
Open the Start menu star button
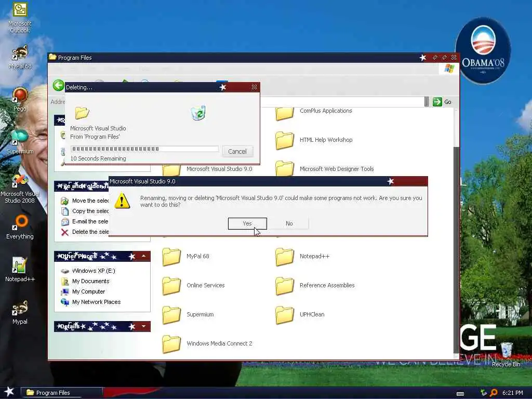click(x=9, y=392)
